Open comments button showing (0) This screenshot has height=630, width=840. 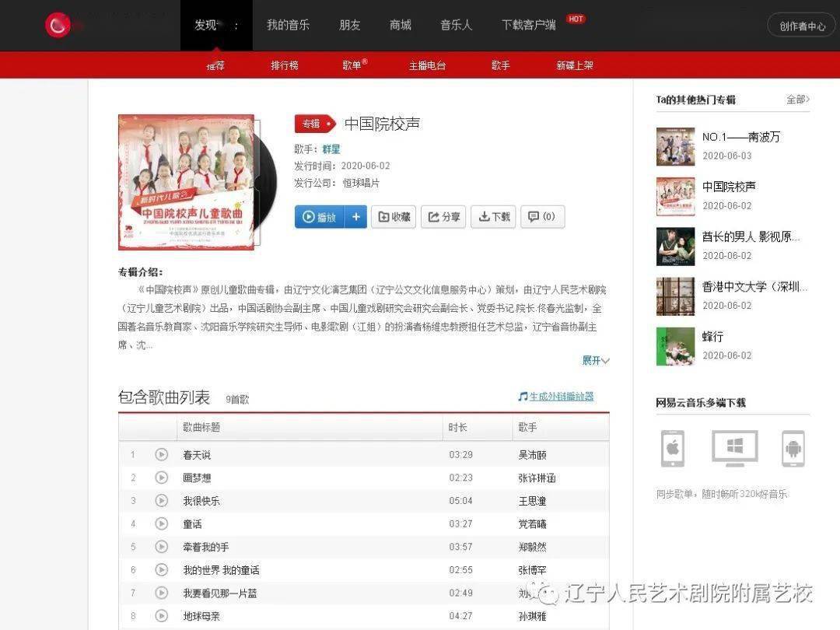click(x=543, y=216)
